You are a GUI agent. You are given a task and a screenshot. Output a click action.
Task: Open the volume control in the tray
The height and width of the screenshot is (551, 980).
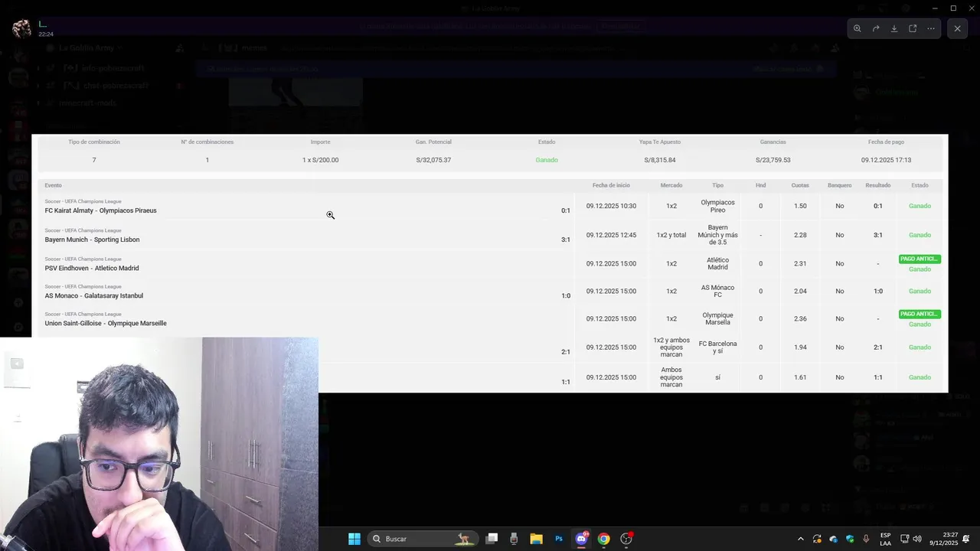[x=917, y=539]
